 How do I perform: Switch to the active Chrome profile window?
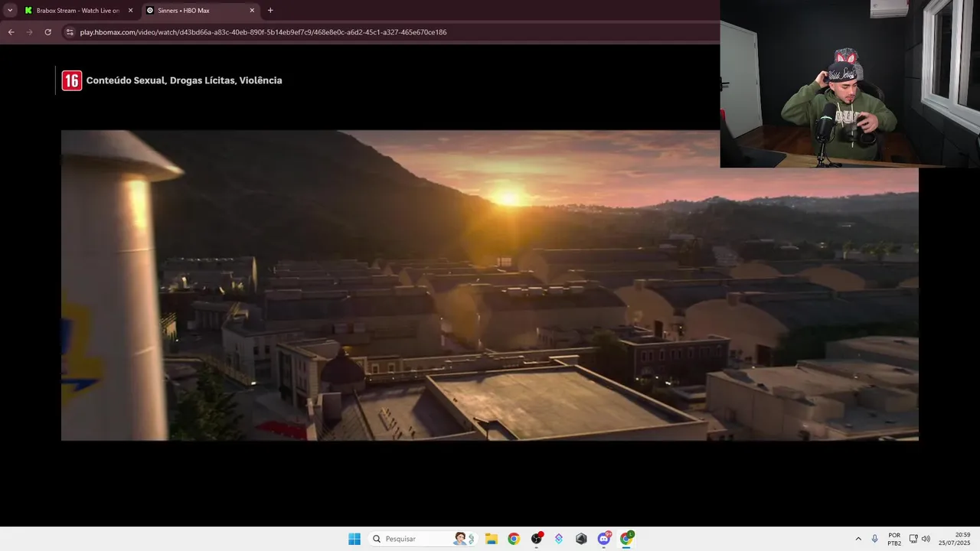pos(626,539)
